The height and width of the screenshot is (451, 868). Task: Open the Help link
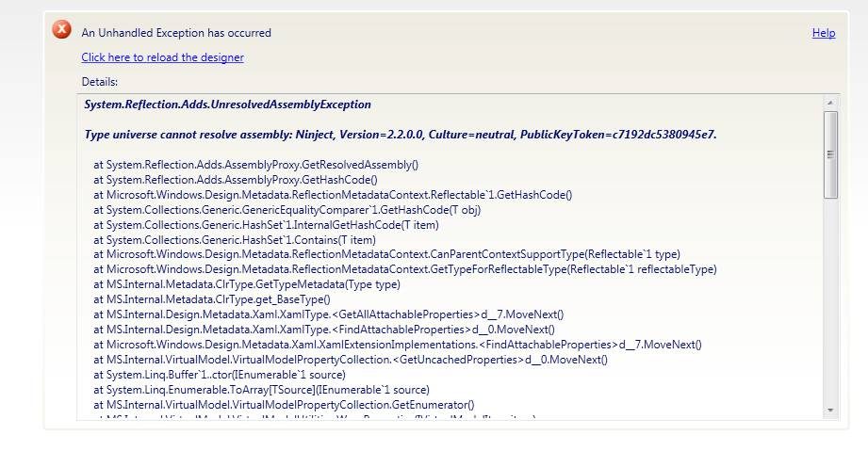coord(824,33)
